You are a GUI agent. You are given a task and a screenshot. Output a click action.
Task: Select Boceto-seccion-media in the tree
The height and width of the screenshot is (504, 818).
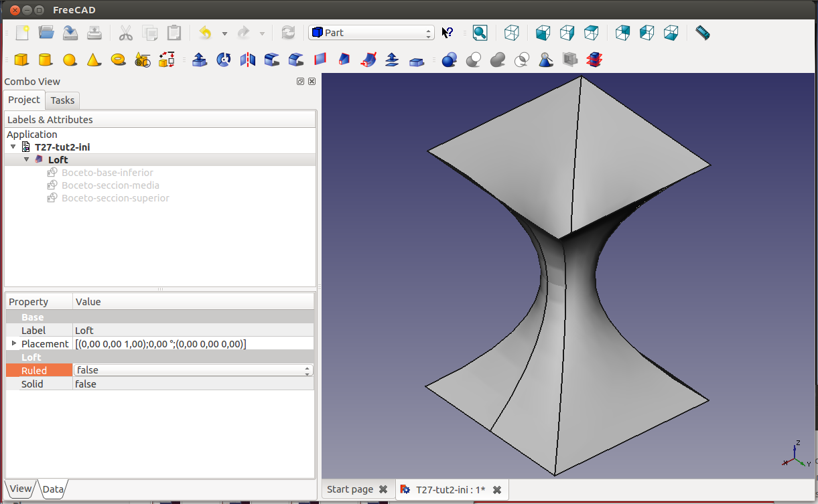[x=110, y=185]
